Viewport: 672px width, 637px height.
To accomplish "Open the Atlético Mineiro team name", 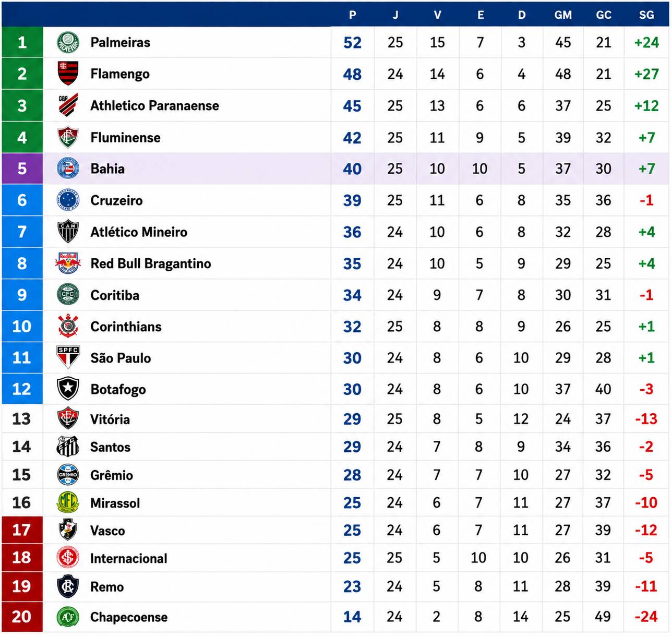I will (x=139, y=232).
